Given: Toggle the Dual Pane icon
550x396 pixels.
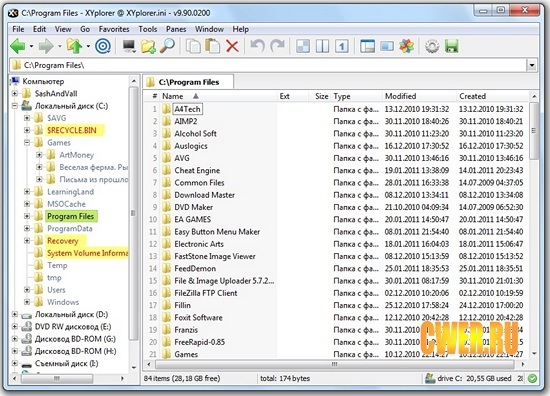Looking at the screenshot, I should (322, 46).
